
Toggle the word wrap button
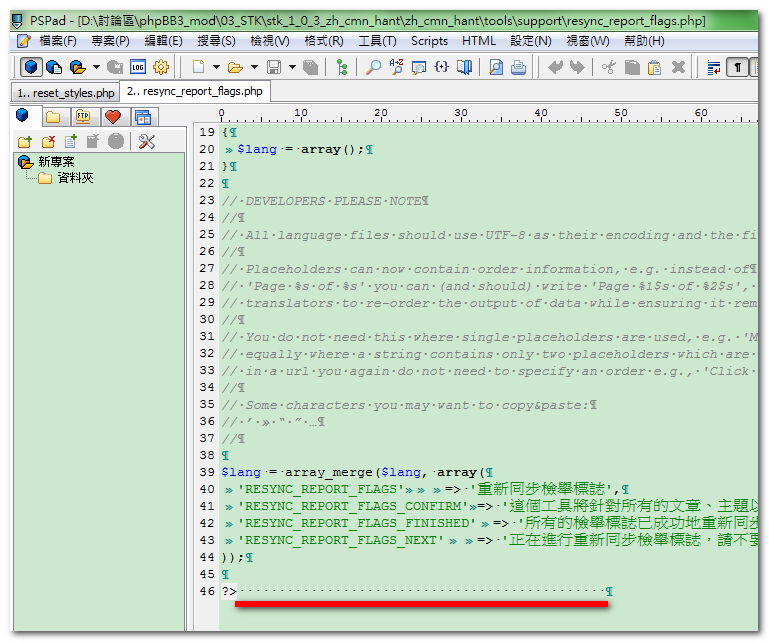coord(714,67)
